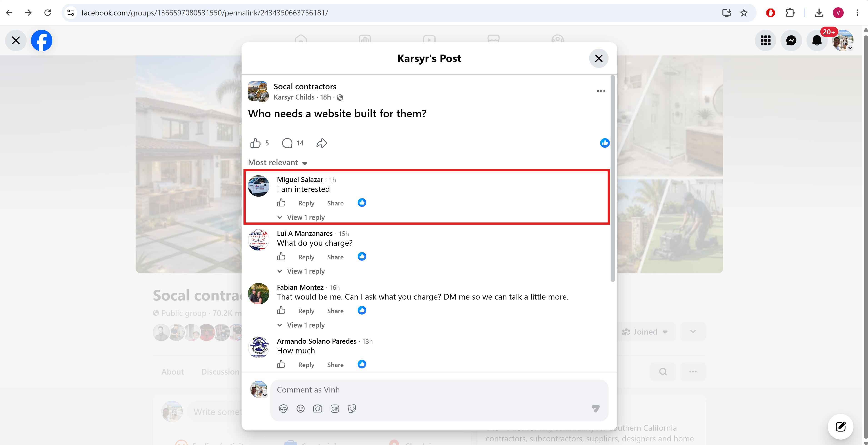Attach a photo with the camera icon
868x445 pixels.
click(x=317, y=409)
